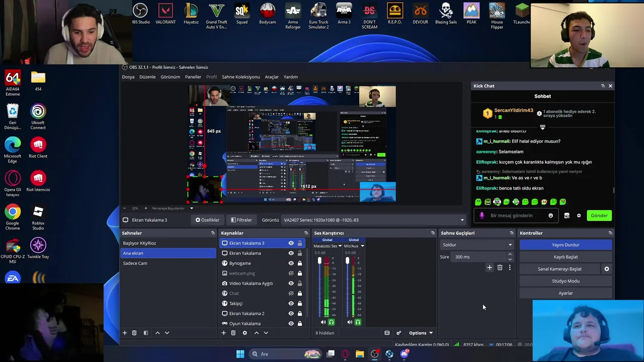Move the source down with the Kaynaklar down arrow
This screenshot has height=362, width=644.
click(x=266, y=333)
